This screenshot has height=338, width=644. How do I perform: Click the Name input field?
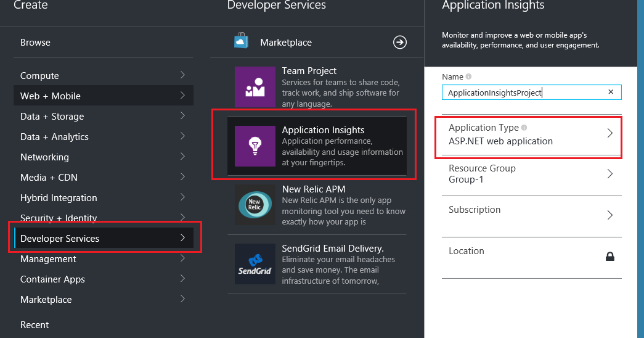pos(524,93)
